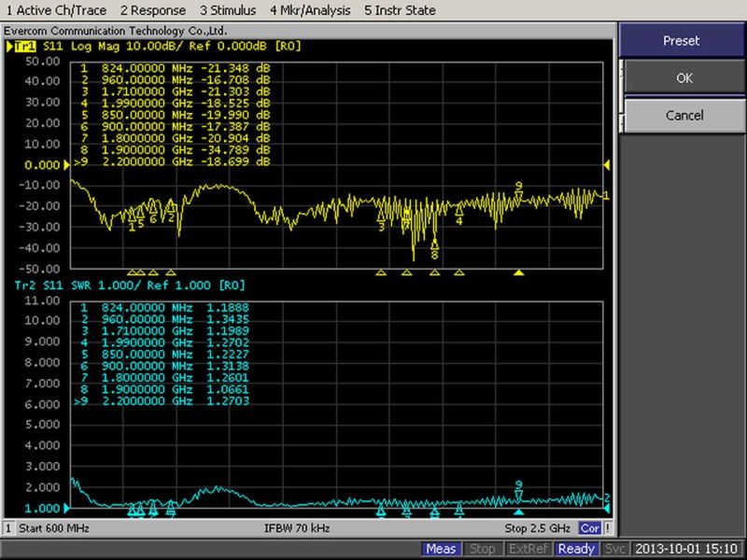Click the 11.00 top scale value on Tr2
This screenshot has height=560, width=747.
43,301
